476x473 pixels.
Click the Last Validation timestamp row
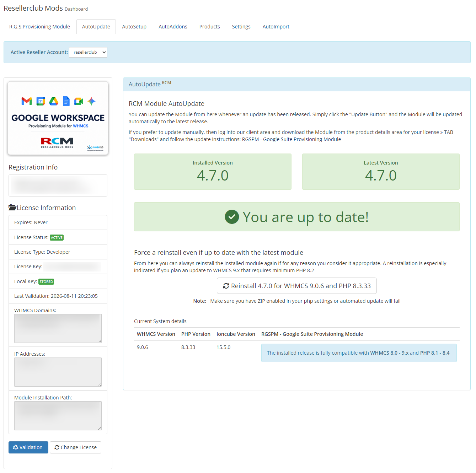[x=58, y=296]
